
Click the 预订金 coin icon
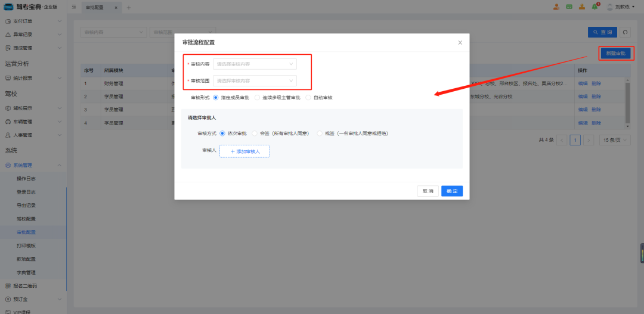tap(8, 299)
